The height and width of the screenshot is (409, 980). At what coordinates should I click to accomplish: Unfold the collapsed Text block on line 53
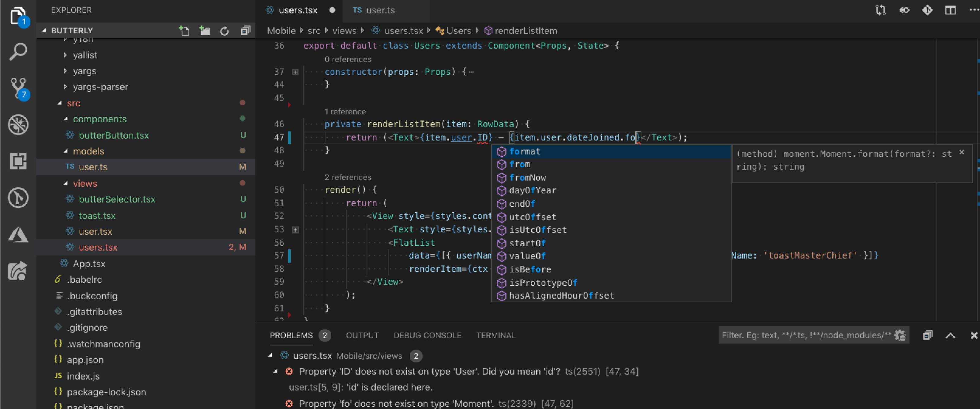click(295, 229)
